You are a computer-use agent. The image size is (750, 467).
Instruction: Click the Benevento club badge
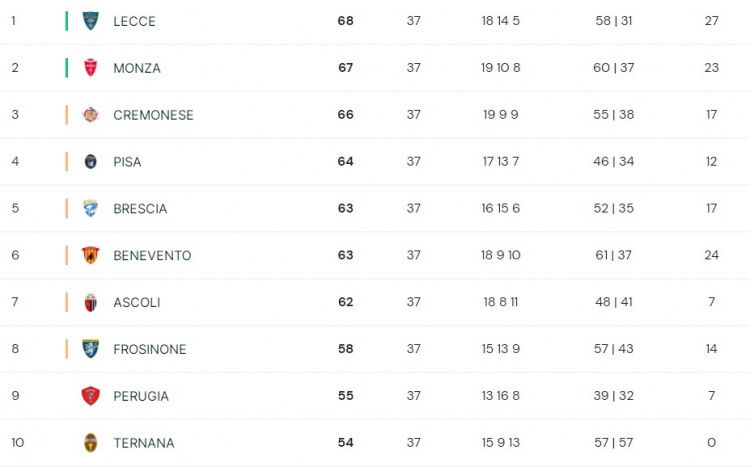pos(90,255)
